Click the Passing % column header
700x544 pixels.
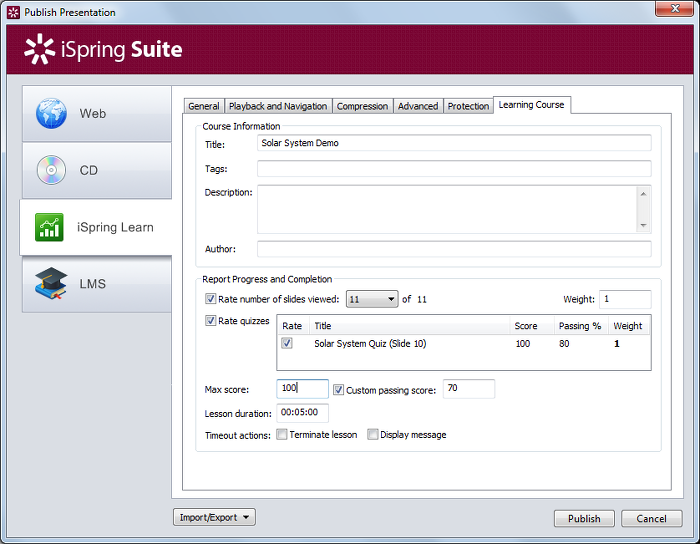pyautogui.click(x=581, y=326)
